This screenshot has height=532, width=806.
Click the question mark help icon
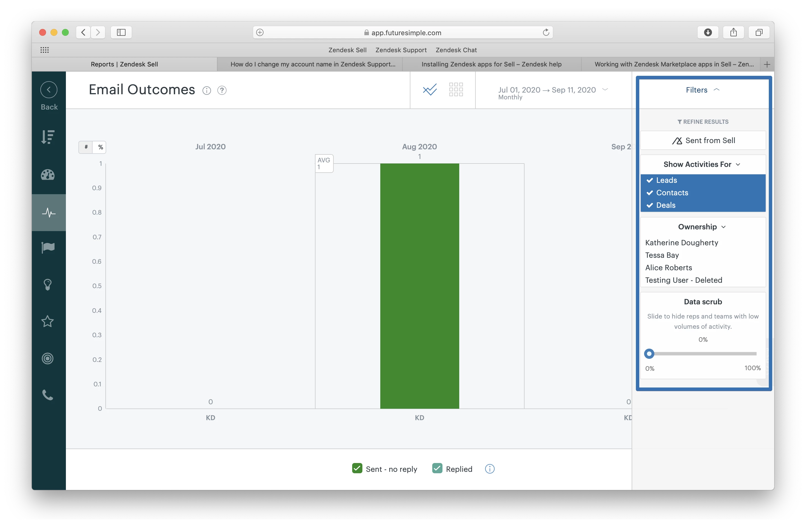(x=222, y=91)
